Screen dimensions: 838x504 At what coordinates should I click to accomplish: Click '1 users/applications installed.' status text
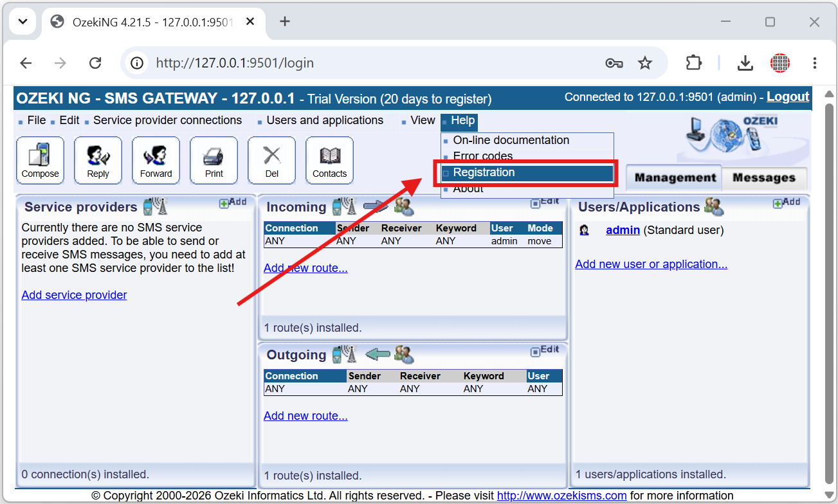click(650, 474)
